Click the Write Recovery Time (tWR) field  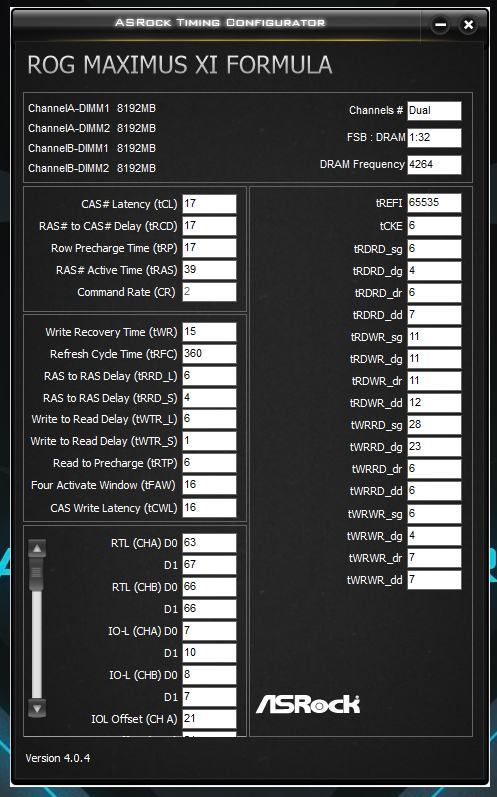click(x=209, y=332)
